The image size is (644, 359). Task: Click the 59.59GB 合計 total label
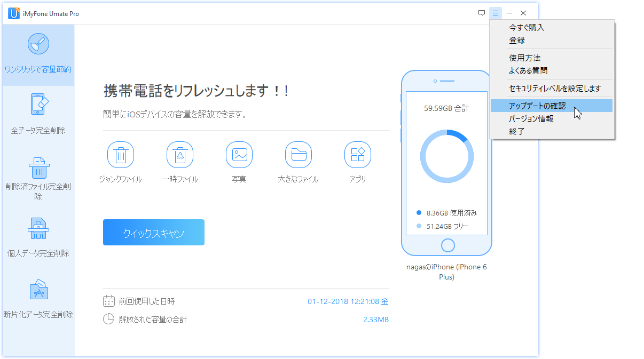pyautogui.click(x=446, y=108)
